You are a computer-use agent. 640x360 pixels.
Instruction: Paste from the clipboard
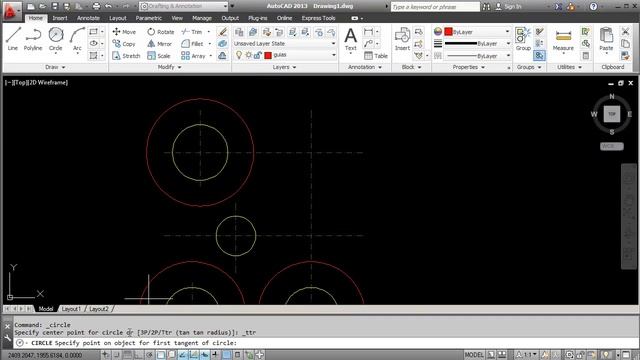point(606,40)
